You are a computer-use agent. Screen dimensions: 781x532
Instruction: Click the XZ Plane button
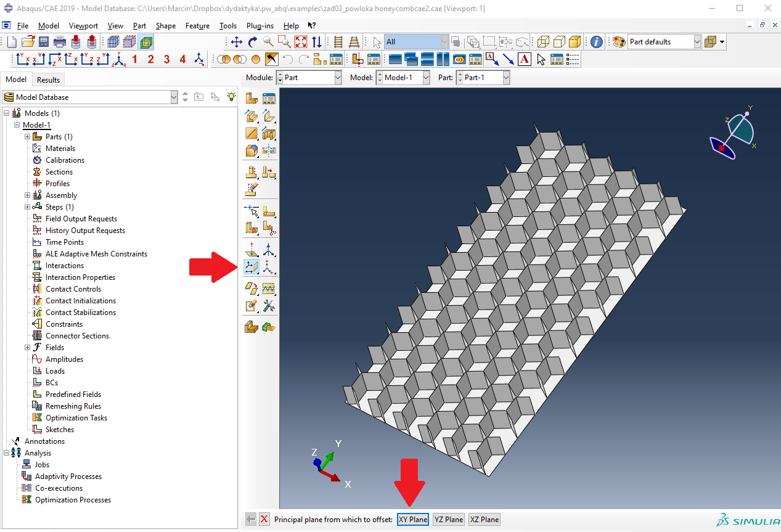[484, 519]
